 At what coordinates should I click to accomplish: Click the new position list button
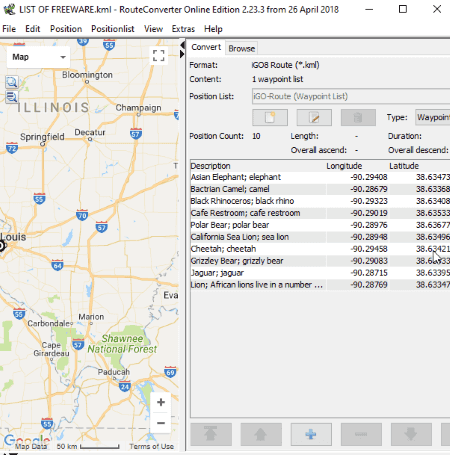click(270, 117)
